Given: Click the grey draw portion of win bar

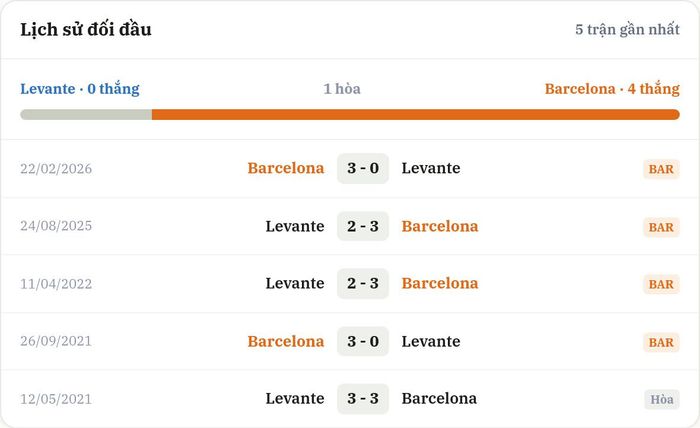Looking at the screenshot, I should tap(86, 115).
